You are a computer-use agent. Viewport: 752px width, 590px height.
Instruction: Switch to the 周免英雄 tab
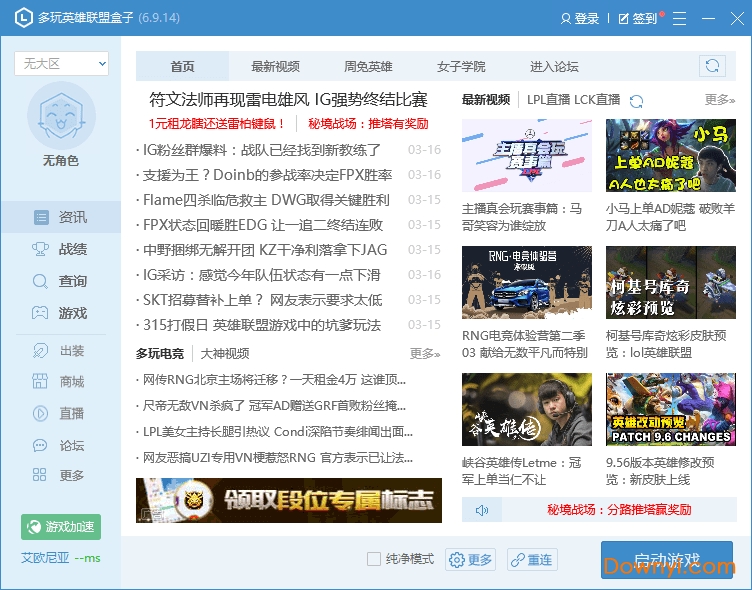[x=368, y=66]
